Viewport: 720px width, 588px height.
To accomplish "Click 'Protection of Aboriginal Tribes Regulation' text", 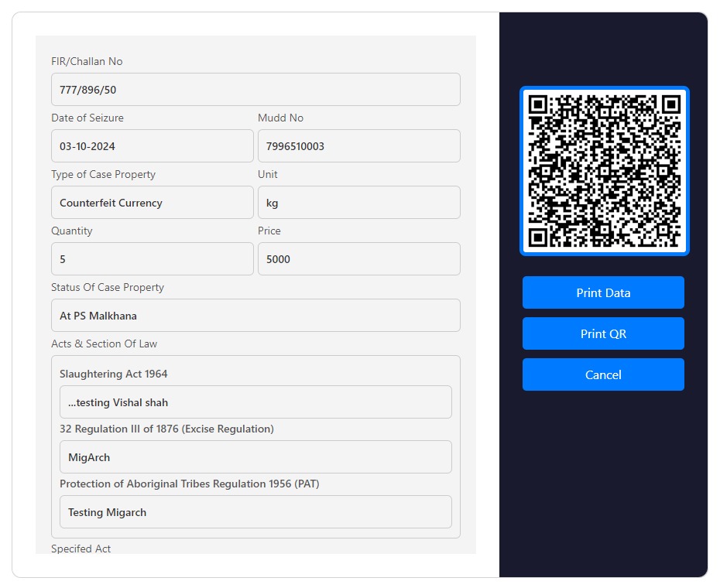I will pyautogui.click(x=164, y=484).
